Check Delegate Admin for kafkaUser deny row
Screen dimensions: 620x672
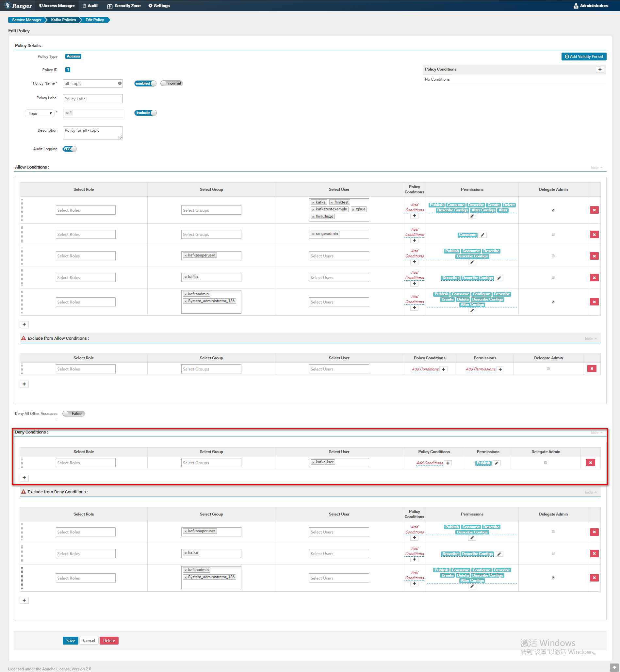[546, 463]
